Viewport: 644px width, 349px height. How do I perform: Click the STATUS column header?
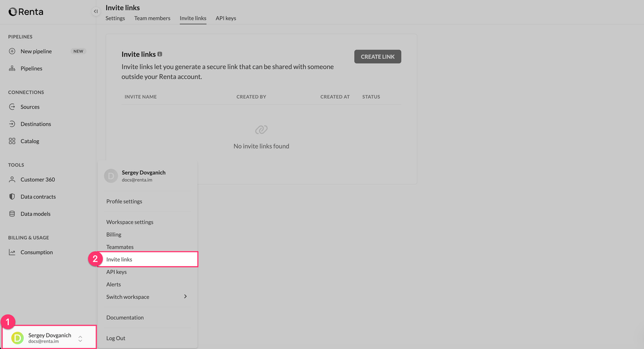[371, 97]
